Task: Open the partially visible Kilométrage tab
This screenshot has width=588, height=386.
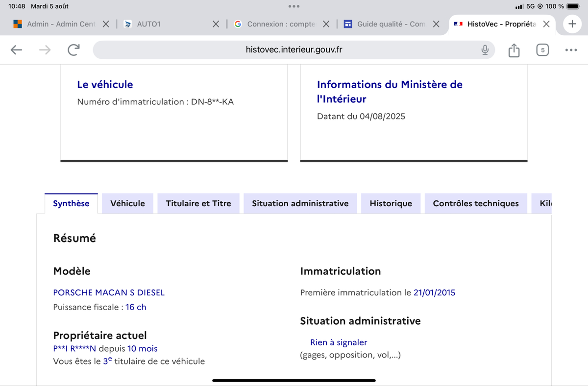Action: pos(542,203)
